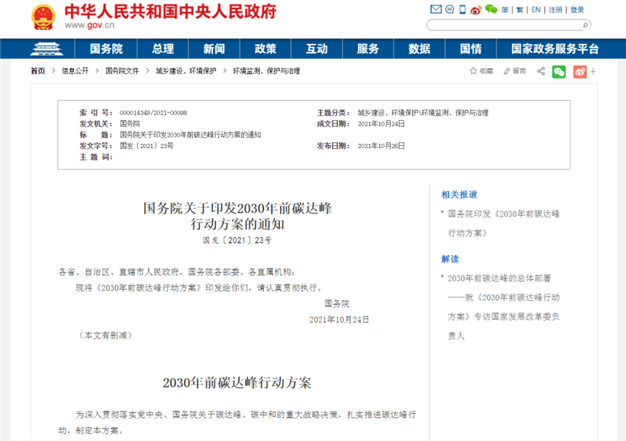Open the 新闻 navigation menu
626x441 pixels.
[x=214, y=49]
